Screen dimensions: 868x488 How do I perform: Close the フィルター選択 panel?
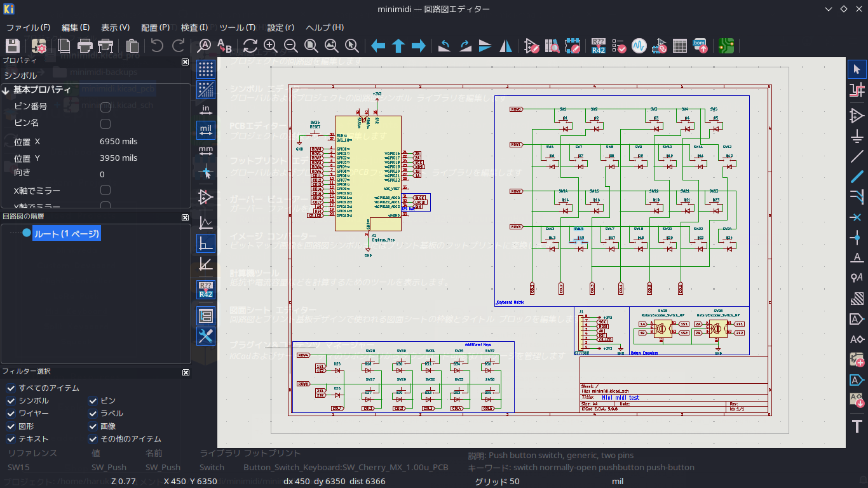186,372
